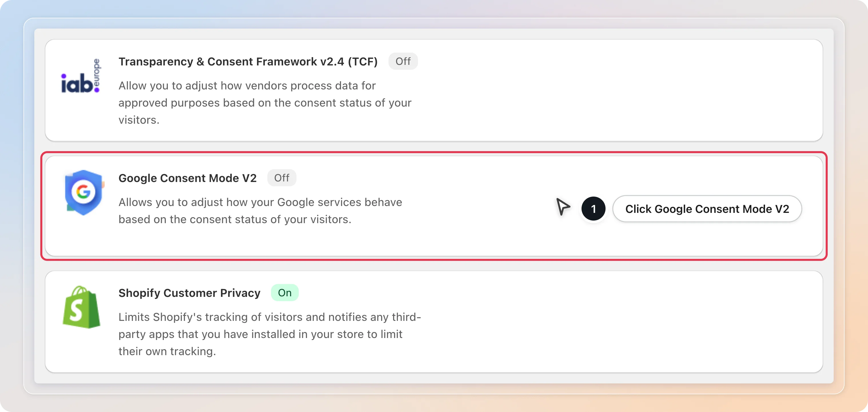This screenshot has width=868, height=412.
Task: Open Transparency & Consent Framework v2.4 (TCF) title
Action: click(248, 62)
